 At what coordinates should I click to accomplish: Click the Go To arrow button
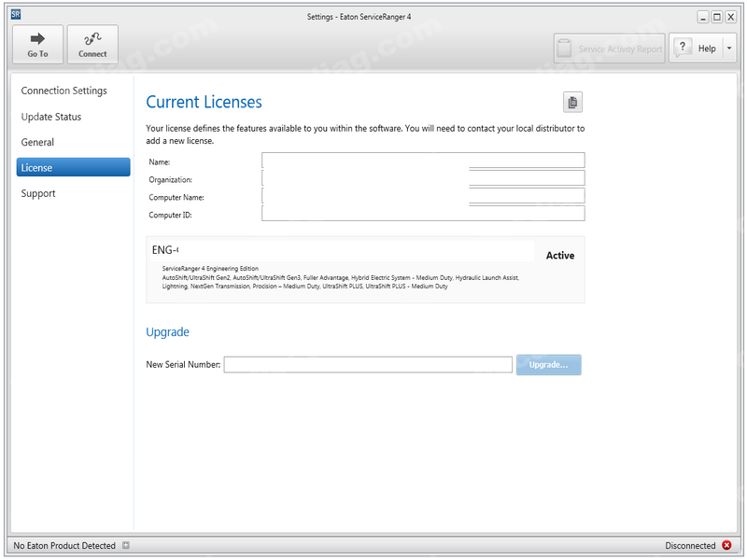point(37,45)
